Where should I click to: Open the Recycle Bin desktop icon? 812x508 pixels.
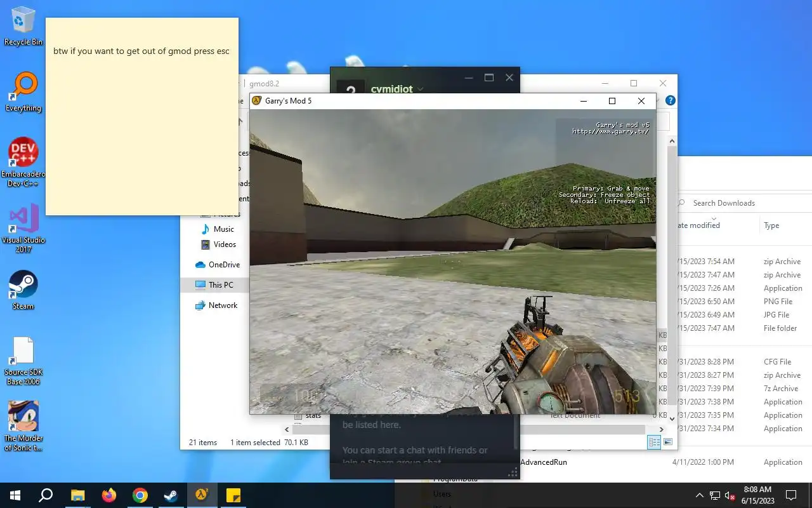coord(23,26)
